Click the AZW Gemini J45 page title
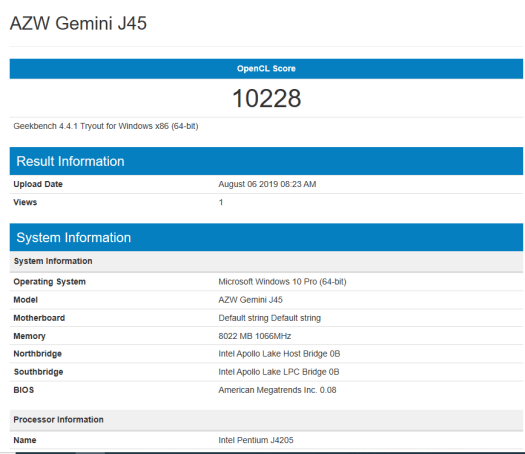The image size is (525, 454). (x=78, y=23)
